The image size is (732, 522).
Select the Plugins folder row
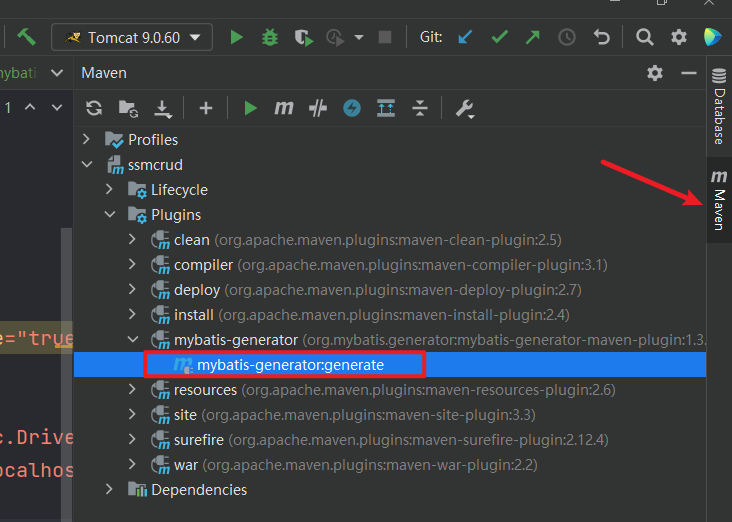[x=390, y=214]
